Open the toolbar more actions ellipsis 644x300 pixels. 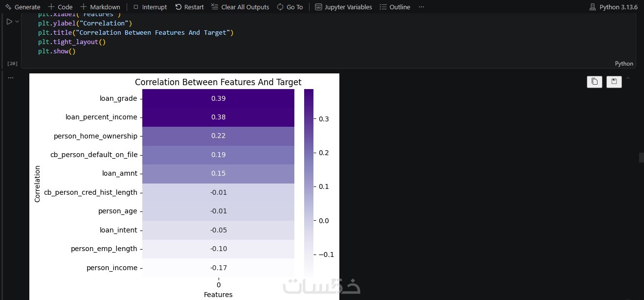422,7
